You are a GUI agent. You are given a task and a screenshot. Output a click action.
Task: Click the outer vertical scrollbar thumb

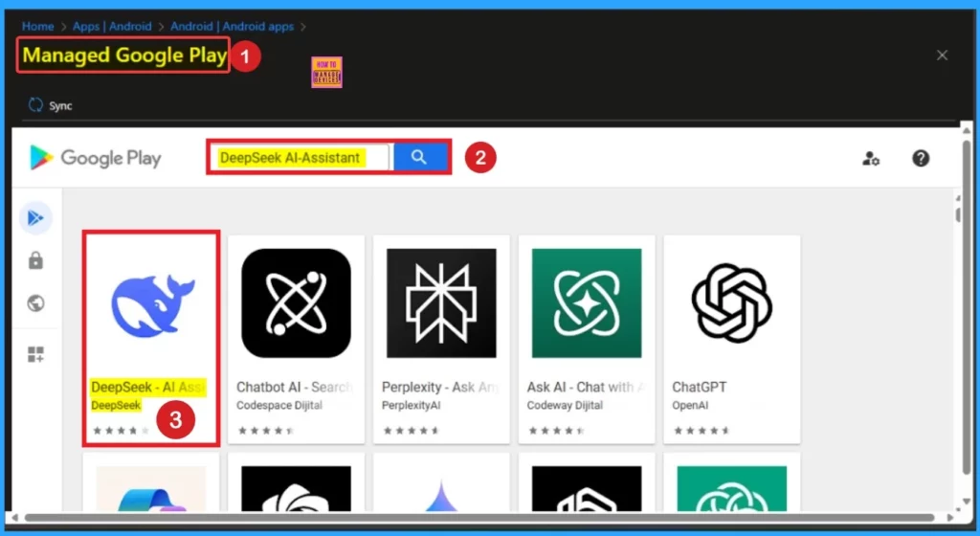point(967,306)
